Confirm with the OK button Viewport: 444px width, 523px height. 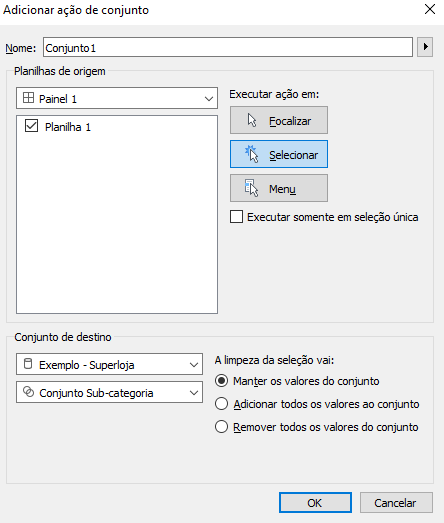315,503
